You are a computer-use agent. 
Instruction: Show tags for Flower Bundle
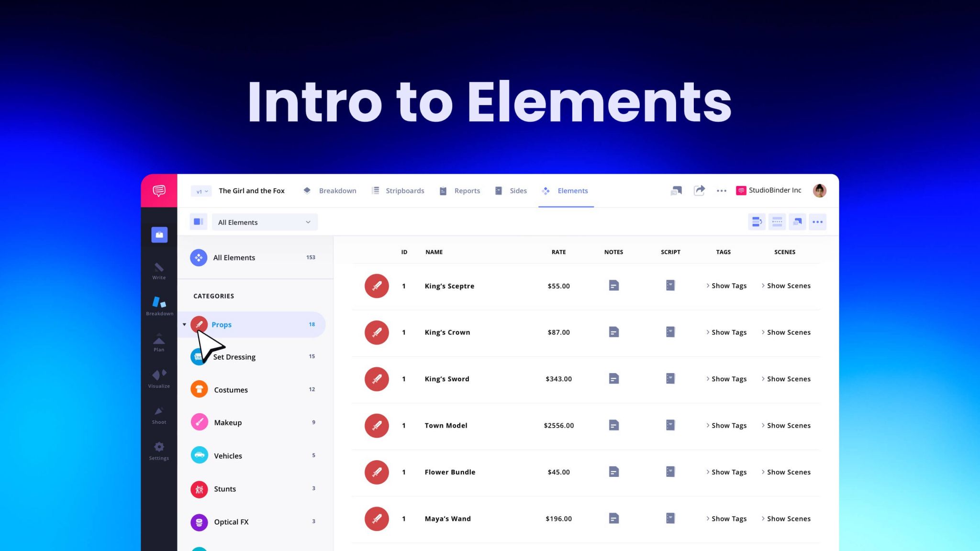point(728,472)
